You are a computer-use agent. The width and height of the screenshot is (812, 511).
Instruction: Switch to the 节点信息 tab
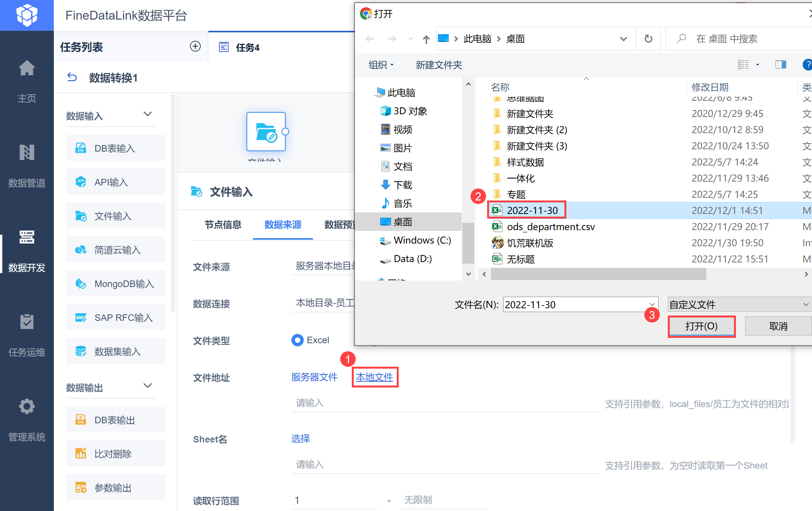click(223, 225)
